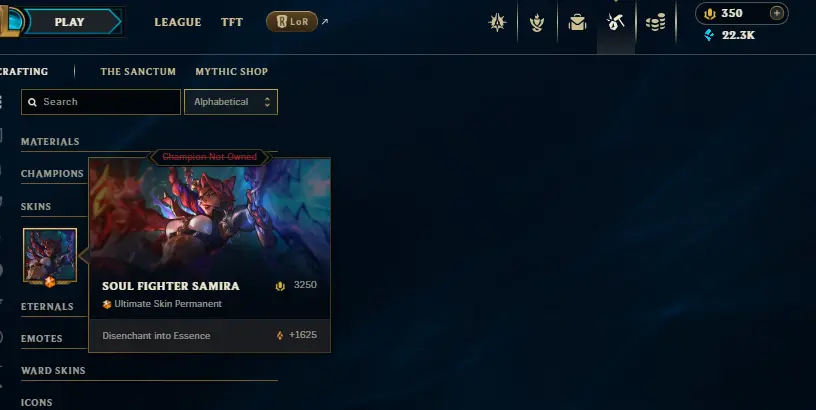Open the Champion Mastery icon in top bar
The height and width of the screenshot is (410, 816).
(497, 22)
